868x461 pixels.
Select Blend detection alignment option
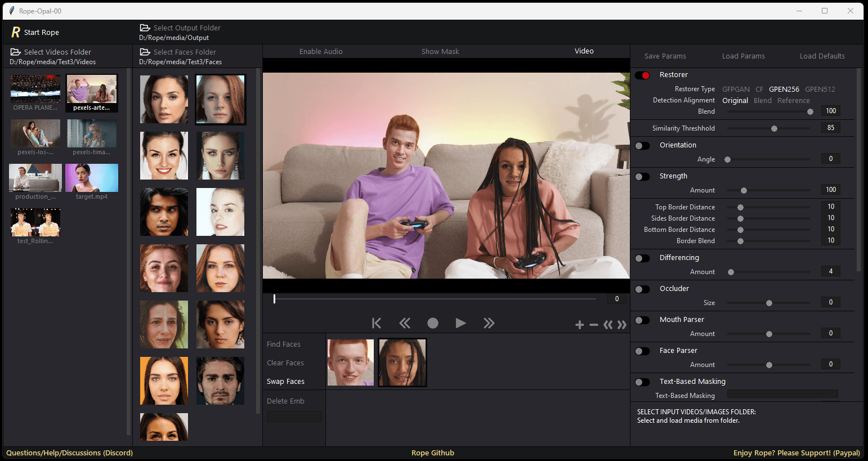pos(762,100)
